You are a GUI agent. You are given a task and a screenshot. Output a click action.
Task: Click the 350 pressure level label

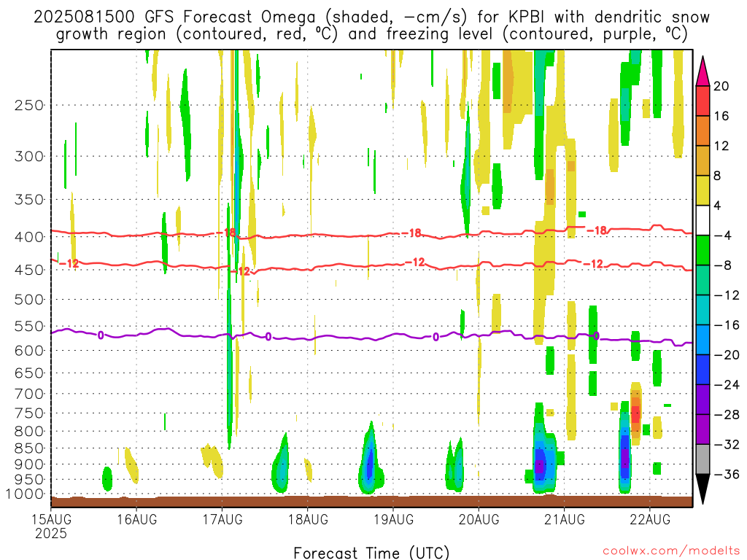pos(29,200)
